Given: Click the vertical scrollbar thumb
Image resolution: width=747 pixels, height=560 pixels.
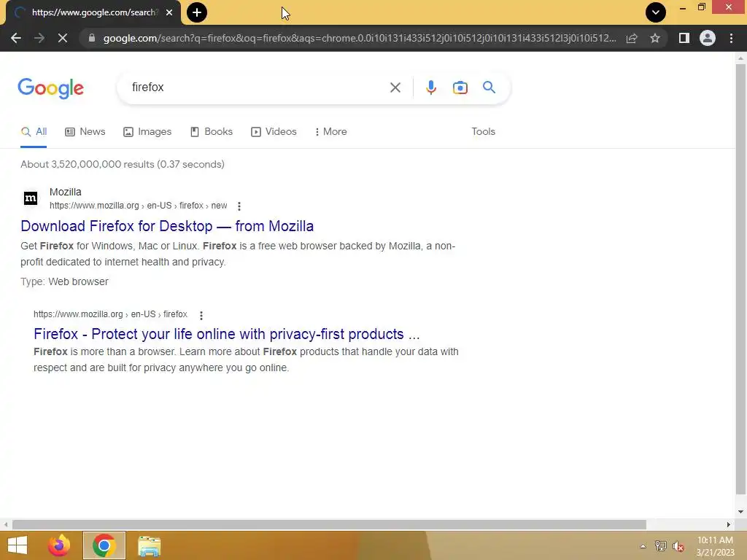Looking at the screenshot, I should 740,279.
